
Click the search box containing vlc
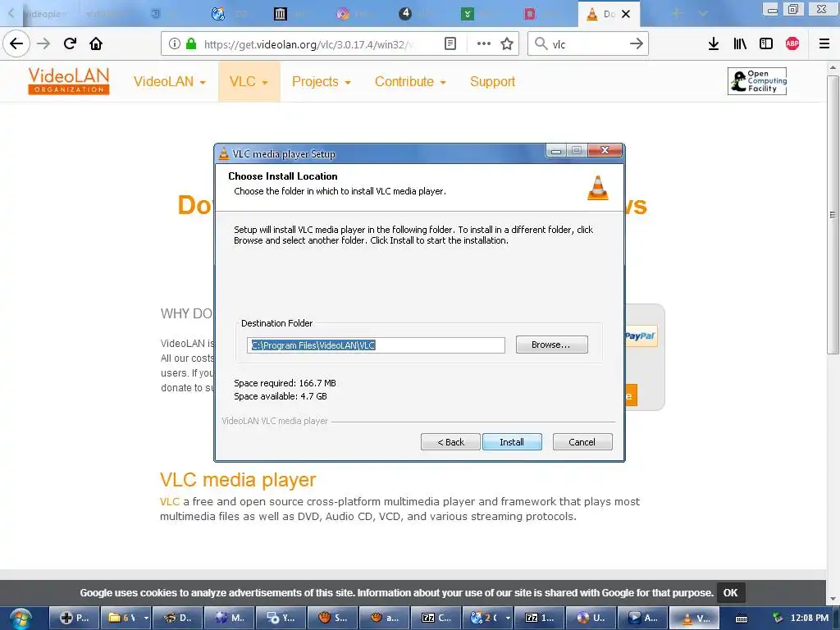[589, 44]
